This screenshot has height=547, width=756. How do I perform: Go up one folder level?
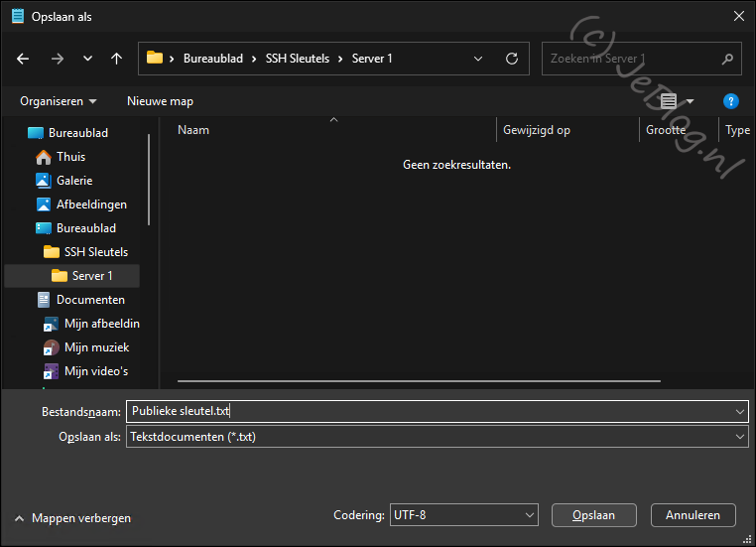116,59
